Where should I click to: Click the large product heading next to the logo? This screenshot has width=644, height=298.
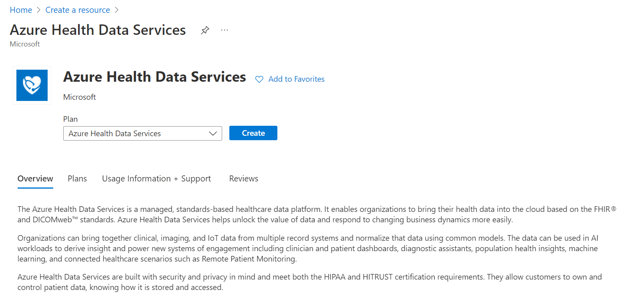click(154, 77)
